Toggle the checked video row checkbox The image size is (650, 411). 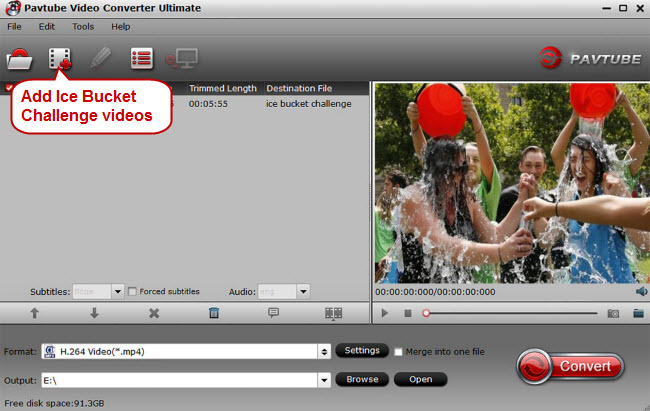[9, 88]
